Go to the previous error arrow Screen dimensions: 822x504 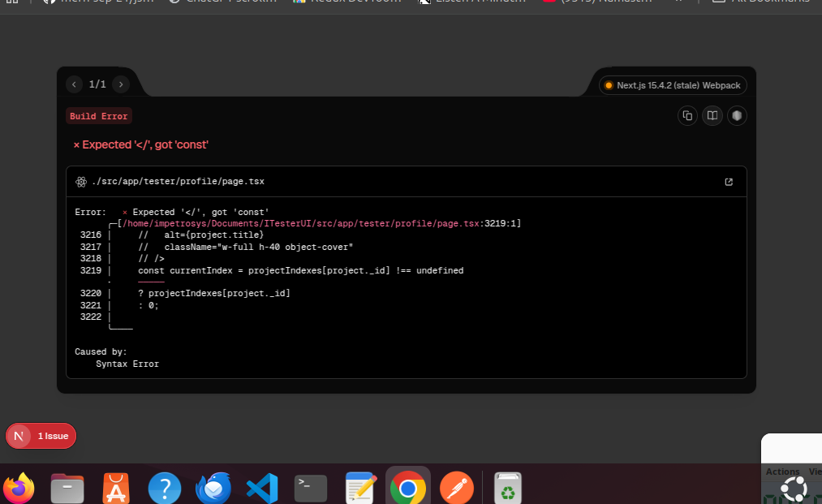(x=75, y=84)
